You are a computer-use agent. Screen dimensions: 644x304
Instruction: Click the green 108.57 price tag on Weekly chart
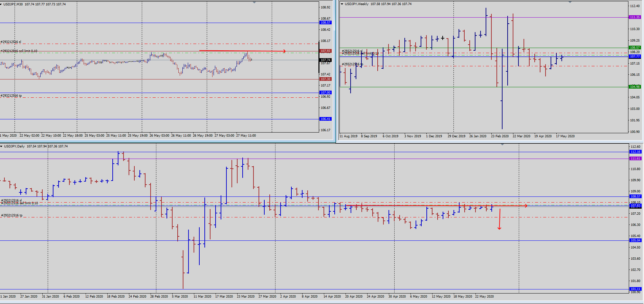pos(635,48)
